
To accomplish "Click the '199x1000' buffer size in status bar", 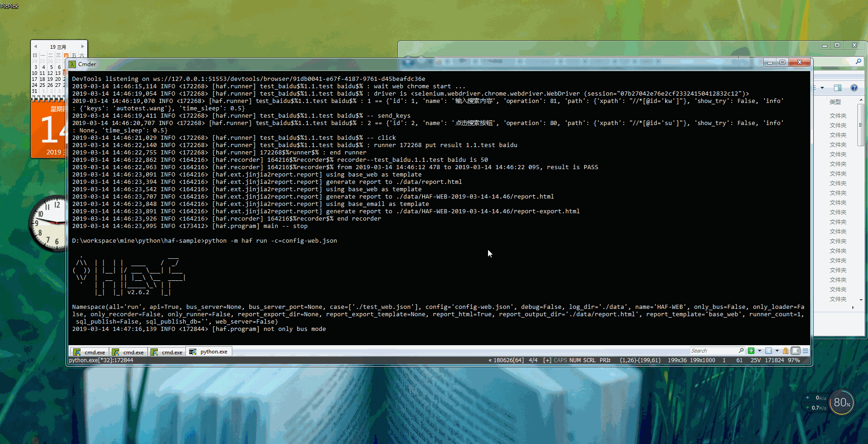I will 702,360.
